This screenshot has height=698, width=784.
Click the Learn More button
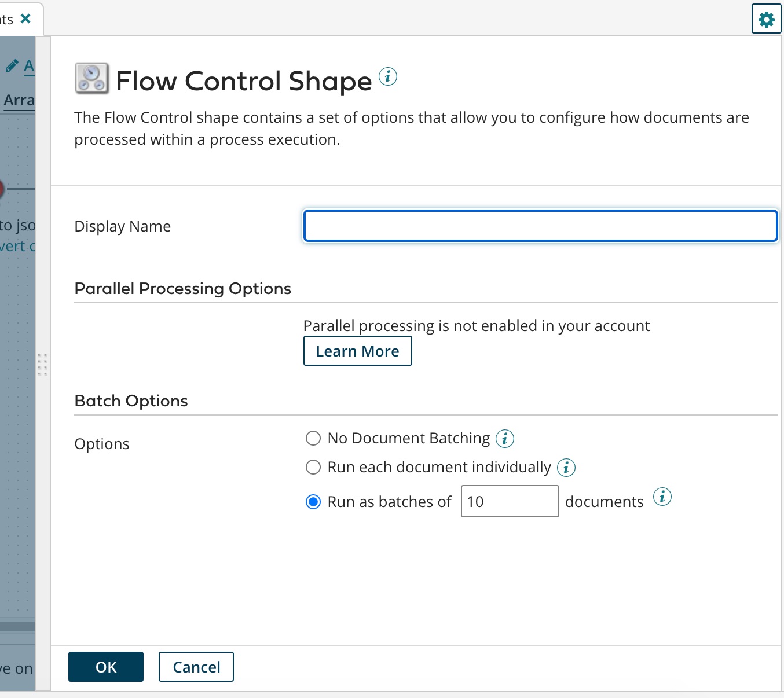pos(357,351)
